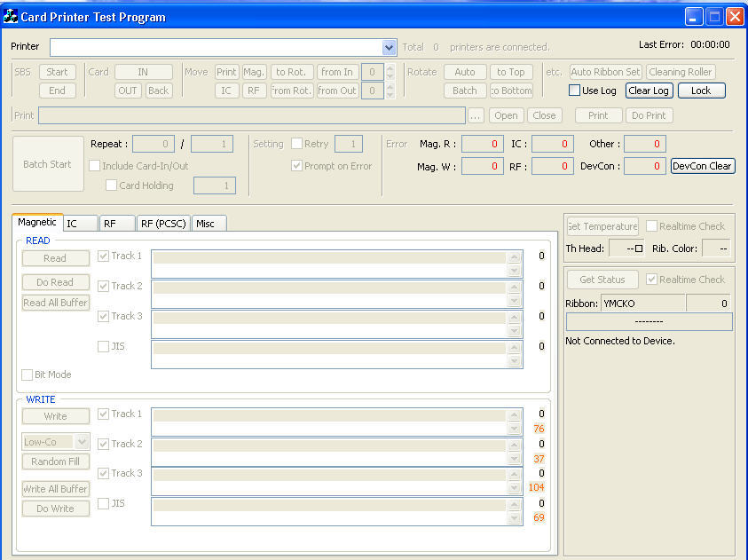Enable the Use Log checkbox
Viewport: 748px width, 560px height.
click(x=574, y=91)
